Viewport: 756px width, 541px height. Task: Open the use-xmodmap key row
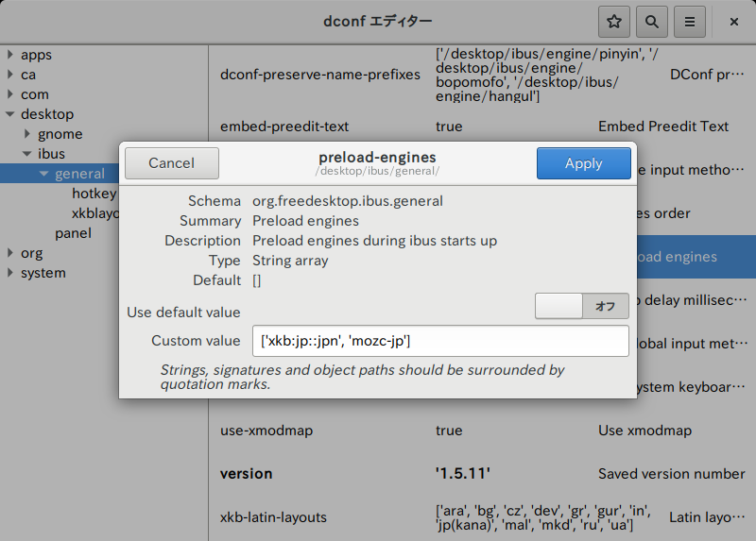coord(482,431)
